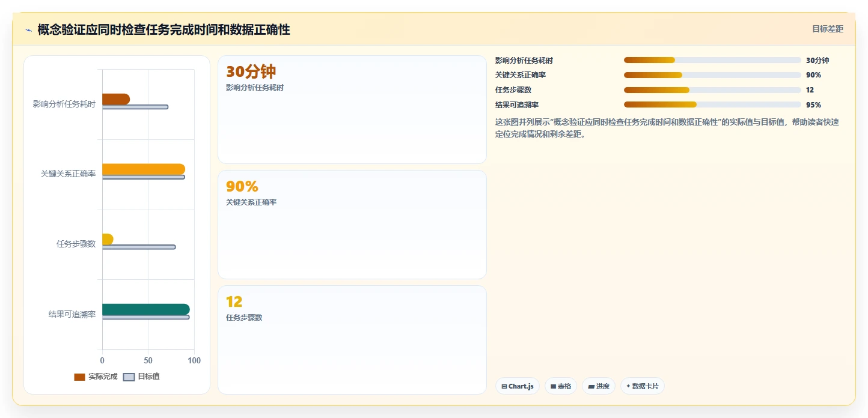This screenshot has width=868, height=418.
Task: Click the 95% value in the progress list
Action: pos(813,105)
